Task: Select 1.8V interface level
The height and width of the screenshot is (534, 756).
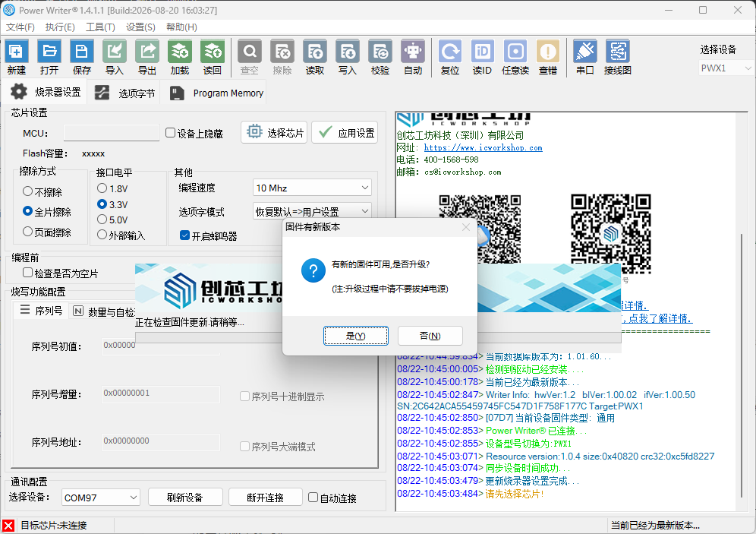Action: 102,188
